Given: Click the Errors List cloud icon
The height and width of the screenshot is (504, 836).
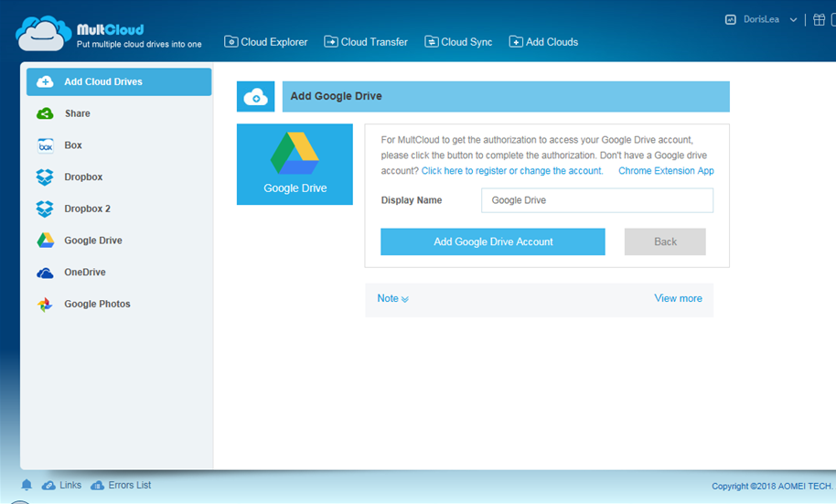Looking at the screenshot, I should click(98, 486).
